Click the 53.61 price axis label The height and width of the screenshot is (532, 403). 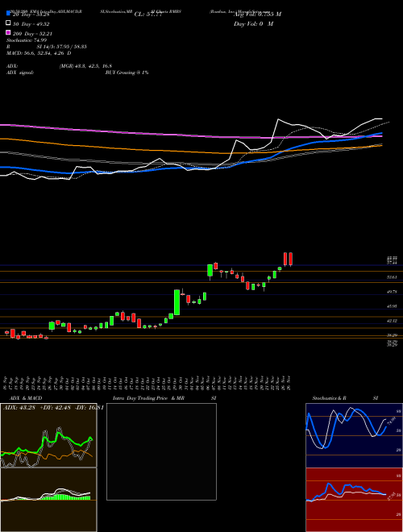click(x=393, y=277)
